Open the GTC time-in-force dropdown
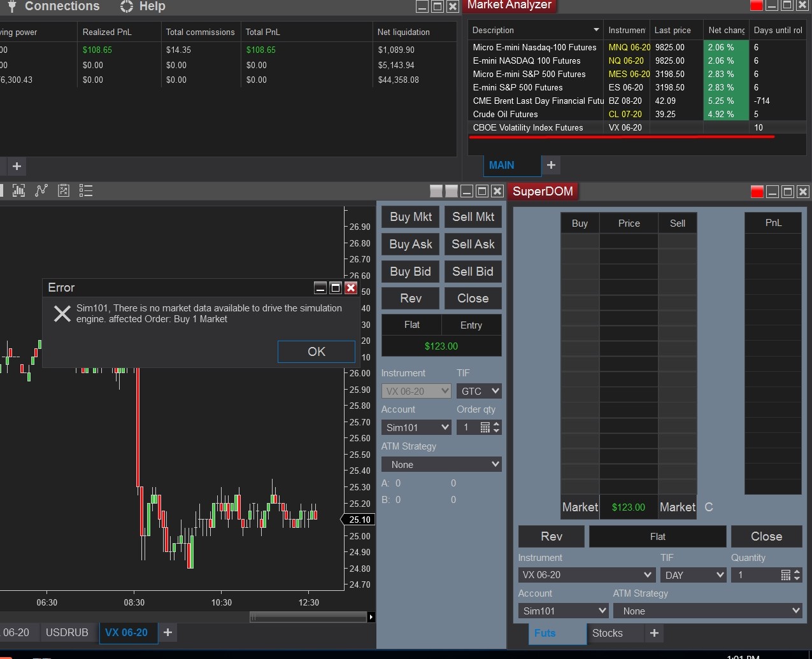 479,391
